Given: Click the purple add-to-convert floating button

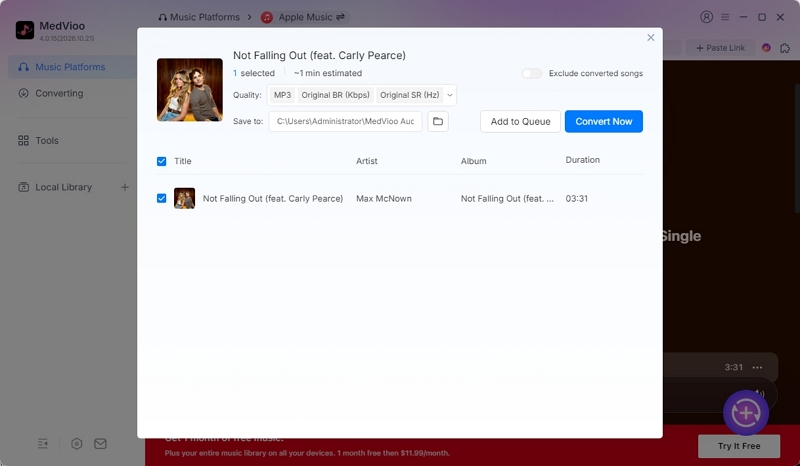Looking at the screenshot, I should [746, 413].
